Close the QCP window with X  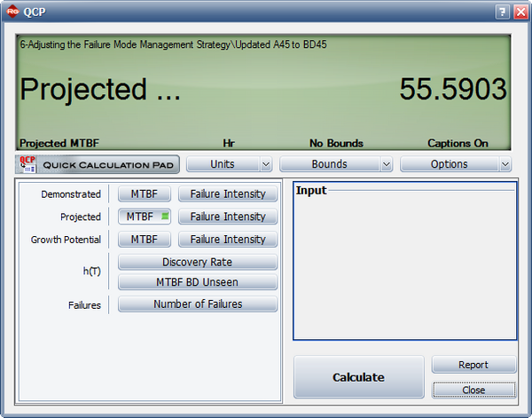pyautogui.click(x=519, y=12)
